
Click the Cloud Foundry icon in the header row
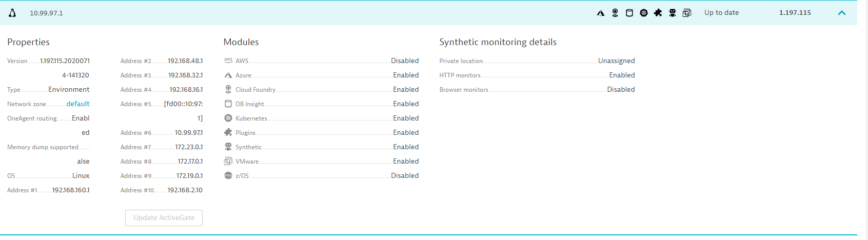pyautogui.click(x=615, y=13)
